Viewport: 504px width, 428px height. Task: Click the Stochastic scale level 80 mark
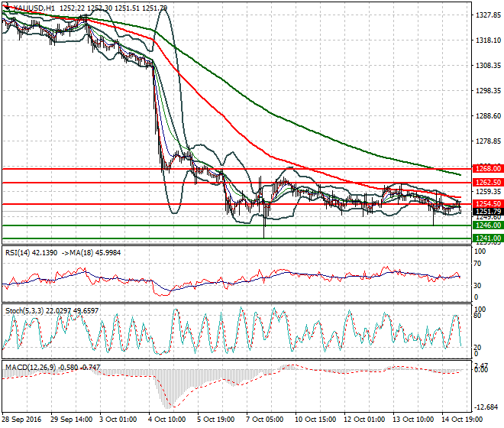tap(478, 316)
